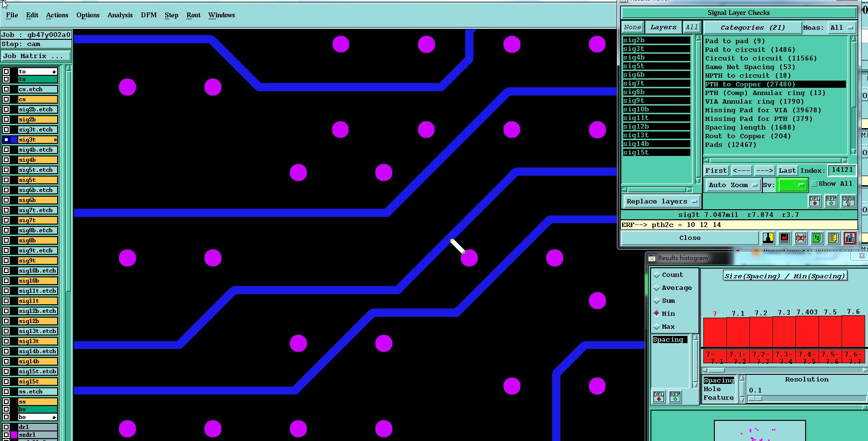The width and height of the screenshot is (868, 441).
Task: Click DEL icon in Results histogram window
Action: tap(659, 397)
